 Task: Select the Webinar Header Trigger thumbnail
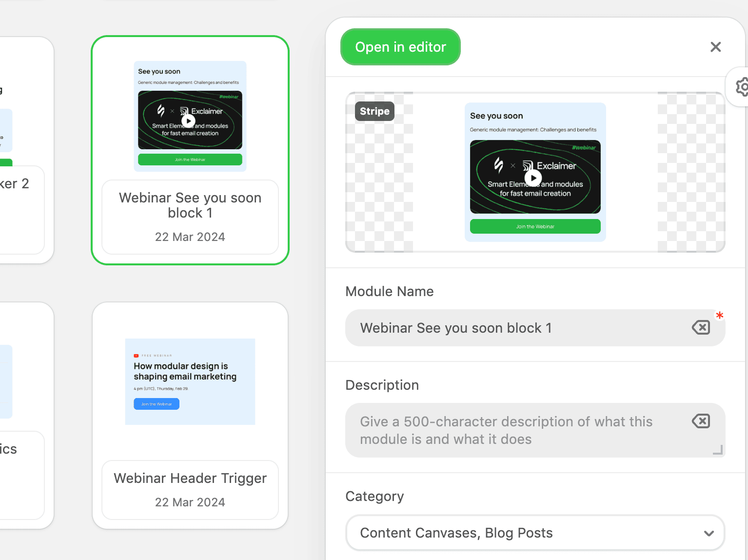190,381
